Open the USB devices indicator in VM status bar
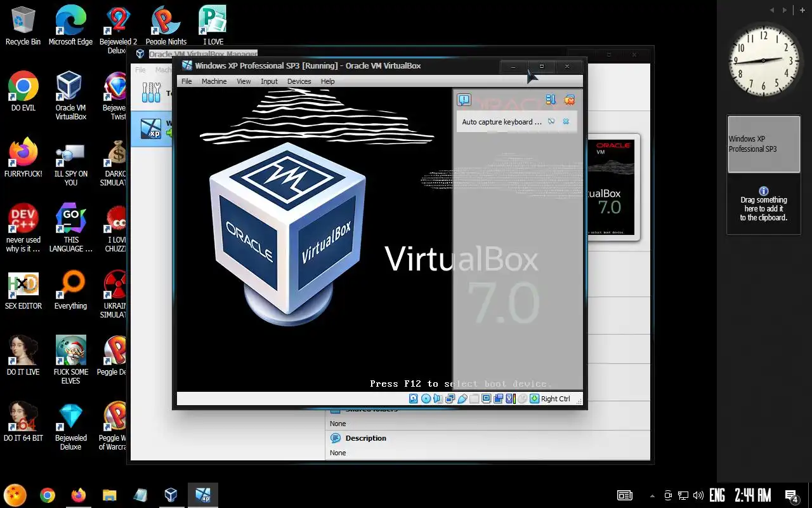 pyautogui.click(x=462, y=399)
